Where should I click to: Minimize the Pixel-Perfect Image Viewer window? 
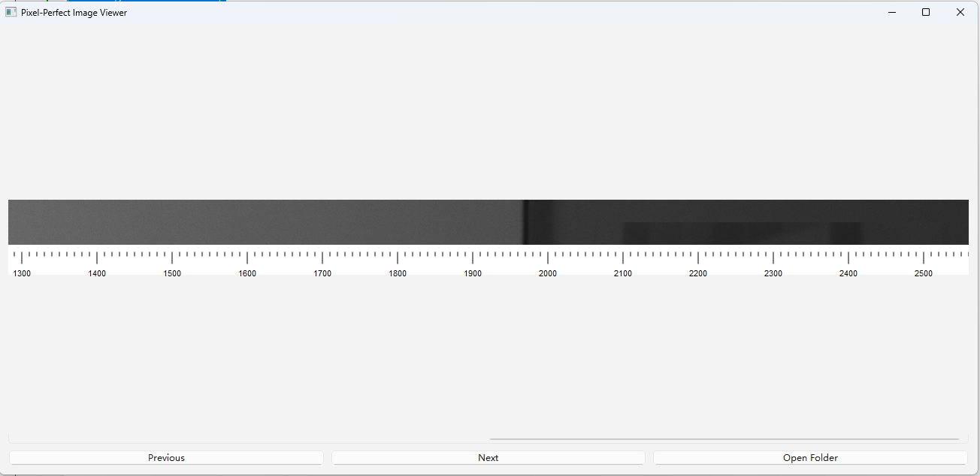click(892, 12)
